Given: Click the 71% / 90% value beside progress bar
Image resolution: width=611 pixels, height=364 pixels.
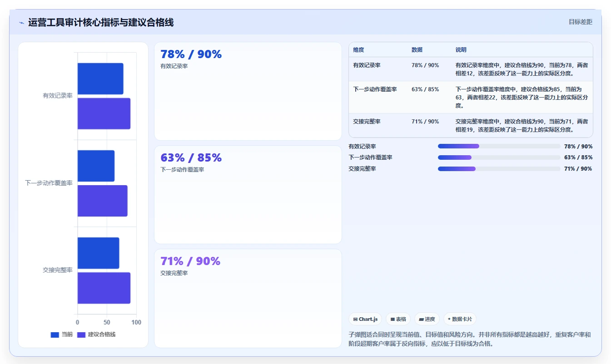Looking at the screenshot, I should [578, 169].
